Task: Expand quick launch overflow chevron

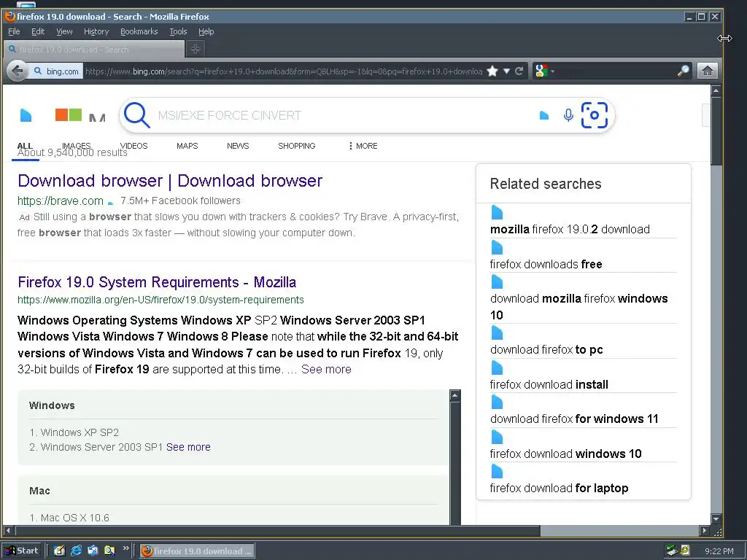Action: 125,548
